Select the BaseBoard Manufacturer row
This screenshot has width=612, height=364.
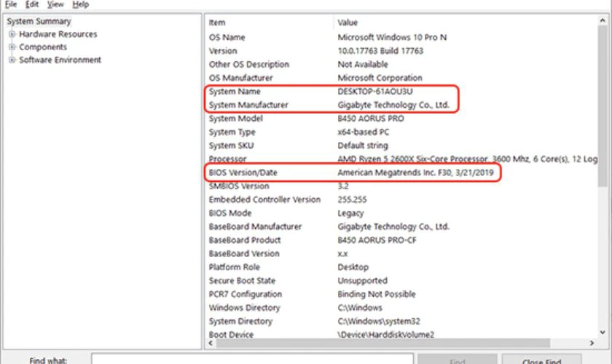401,226
